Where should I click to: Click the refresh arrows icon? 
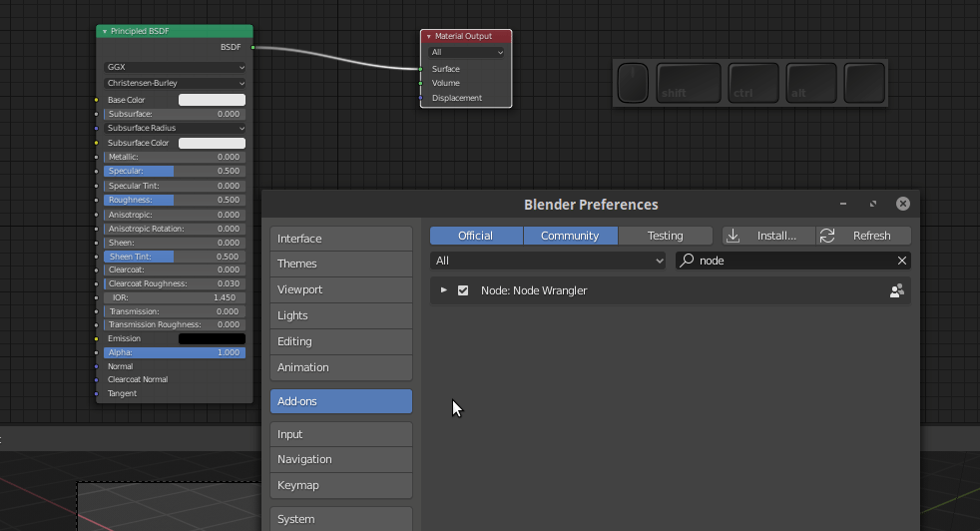[x=827, y=236]
